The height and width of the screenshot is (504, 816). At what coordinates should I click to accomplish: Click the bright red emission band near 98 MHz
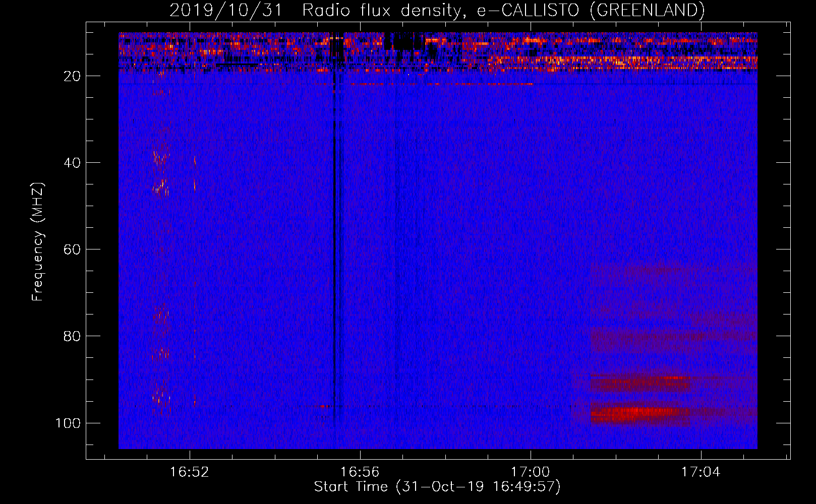click(x=640, y=413)
